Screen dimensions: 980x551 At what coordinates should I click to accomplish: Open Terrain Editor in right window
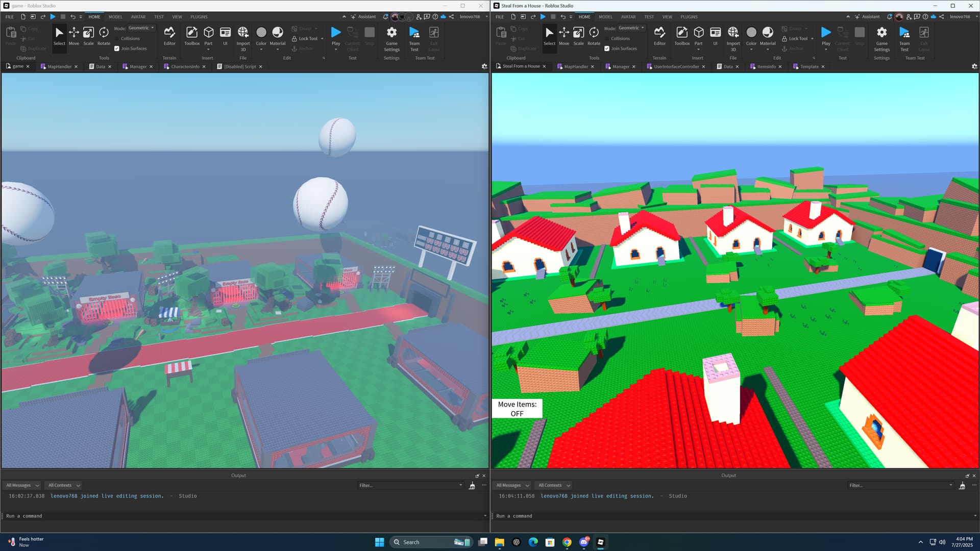[x=659, y=36]
